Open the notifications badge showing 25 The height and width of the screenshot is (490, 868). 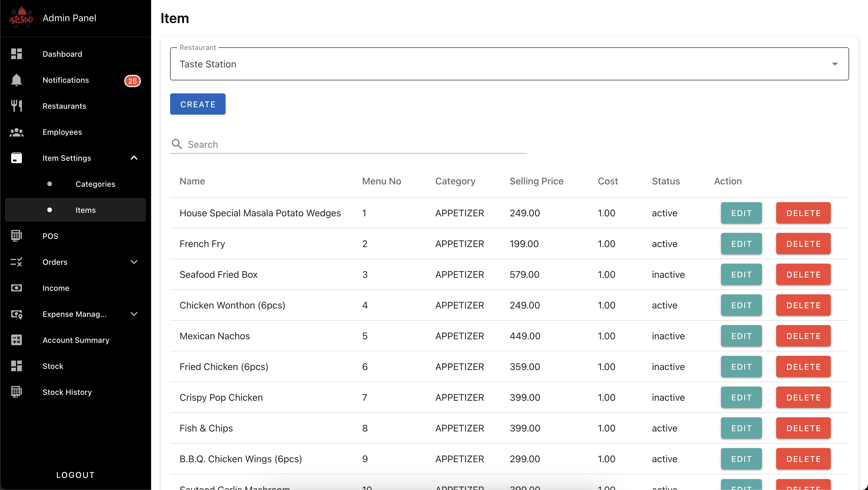133,81
